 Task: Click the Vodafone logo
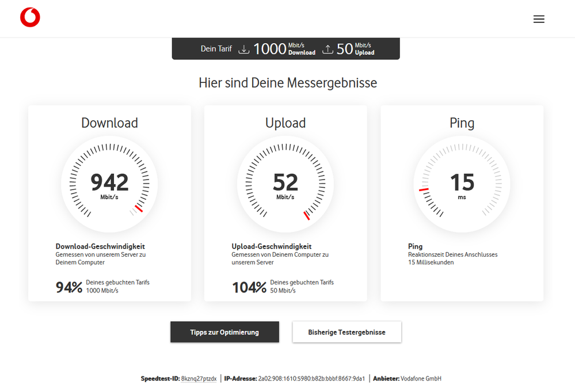tap(29, 17)
